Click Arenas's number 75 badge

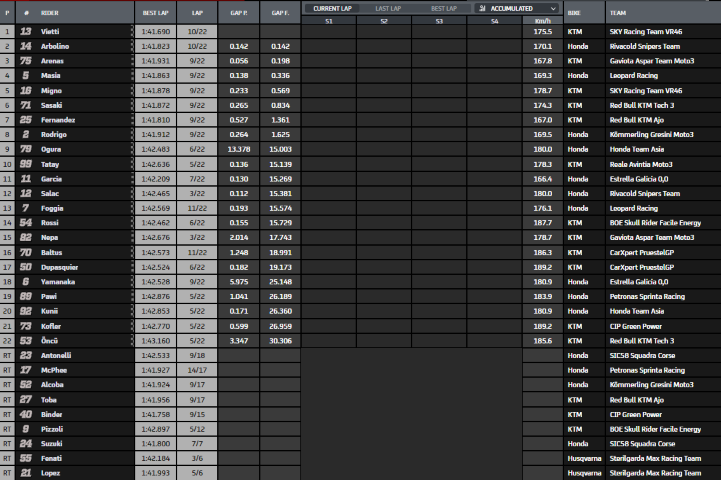pyautogui.click(x=25, y=61)
